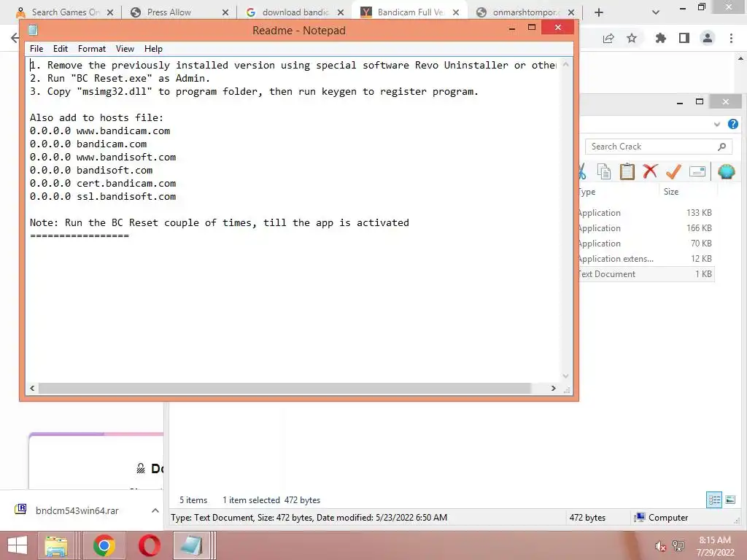
Task: Close the Search Games On tab
Action: tap(110, 12)
